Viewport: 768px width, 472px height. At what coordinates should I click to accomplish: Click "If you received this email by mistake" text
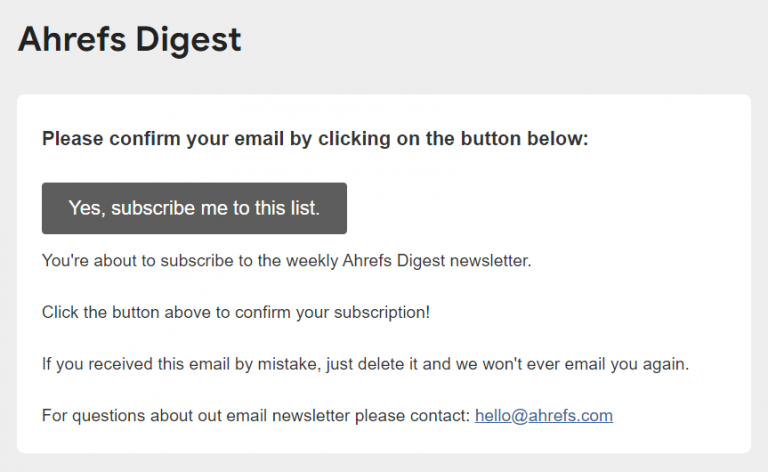point(179,364)
